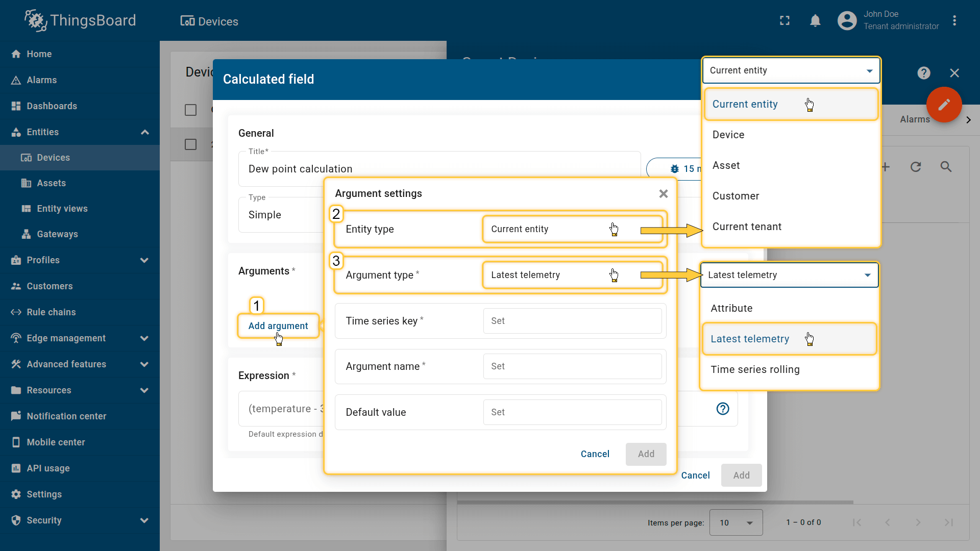980x551 pixels.
Task: Click the orange pencil edit button
Action: click(x=944, y=105)
